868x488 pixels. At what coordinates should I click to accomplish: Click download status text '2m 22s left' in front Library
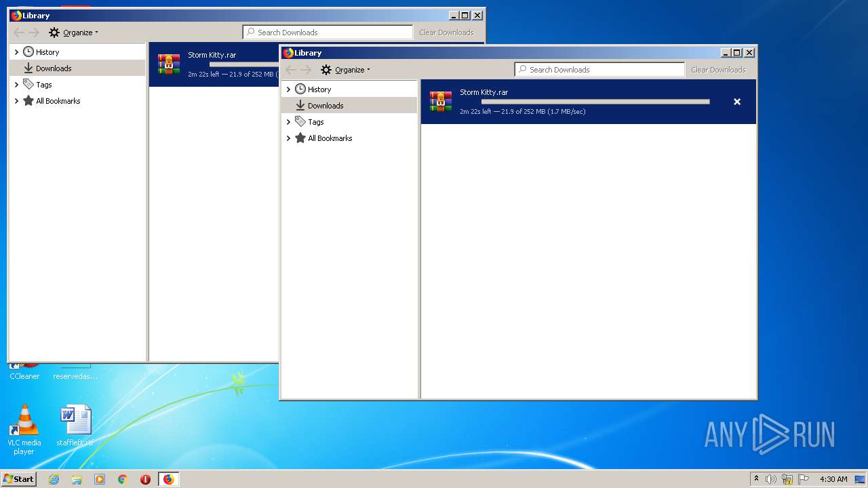coord(475,111)
